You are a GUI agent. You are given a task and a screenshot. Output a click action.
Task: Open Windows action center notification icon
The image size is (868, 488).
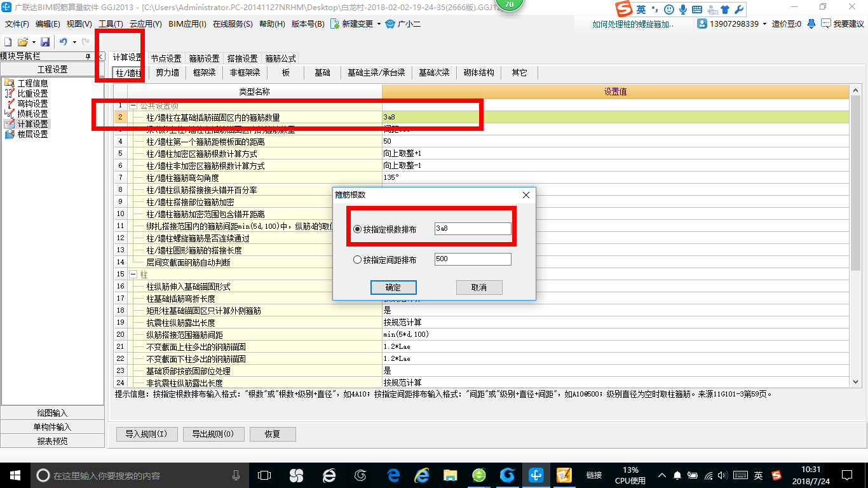(846, 475)
